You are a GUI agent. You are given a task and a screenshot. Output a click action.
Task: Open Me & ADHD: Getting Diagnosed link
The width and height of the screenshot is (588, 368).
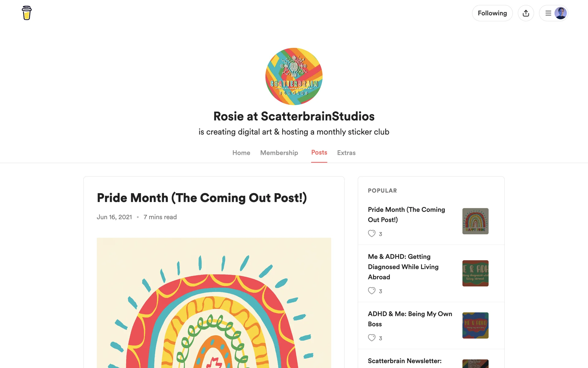(403, 267)
